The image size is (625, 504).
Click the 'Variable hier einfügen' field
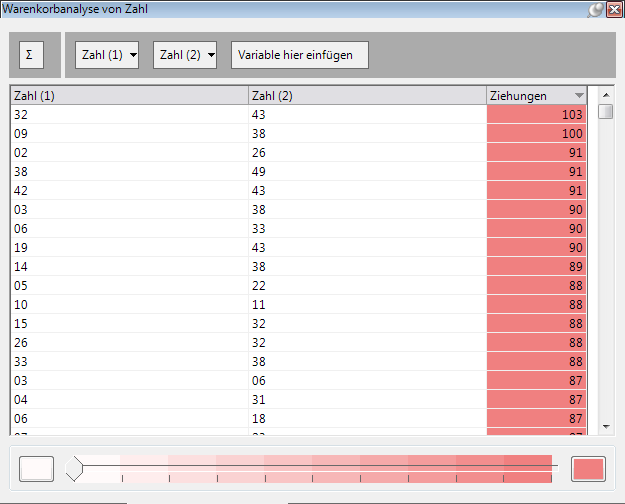pos(300,55)
